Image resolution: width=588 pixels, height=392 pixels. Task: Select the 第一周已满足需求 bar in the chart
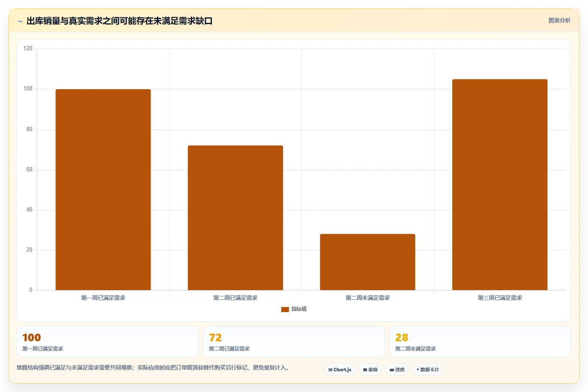(103, 189)
